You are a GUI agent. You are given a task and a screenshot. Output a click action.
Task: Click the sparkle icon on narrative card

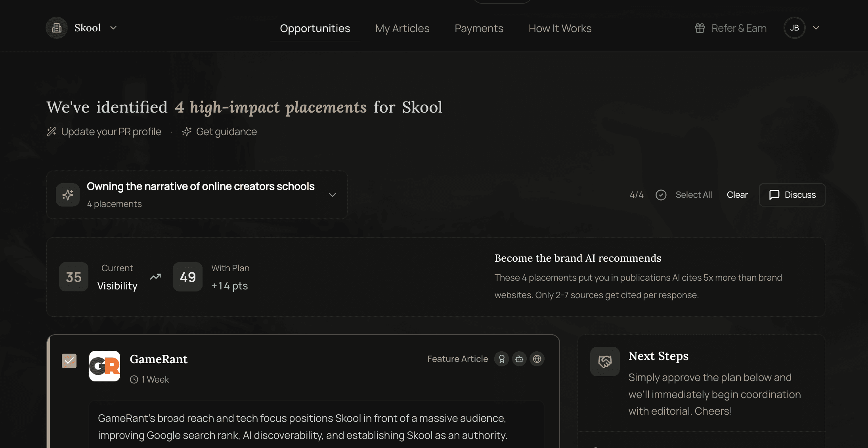click(x=68, y=195)
